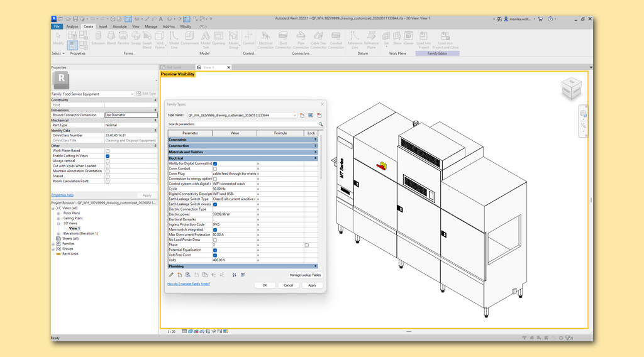Click the pencil edit parameter icon
The image size is (644, 357).
[x=171, y=275]
